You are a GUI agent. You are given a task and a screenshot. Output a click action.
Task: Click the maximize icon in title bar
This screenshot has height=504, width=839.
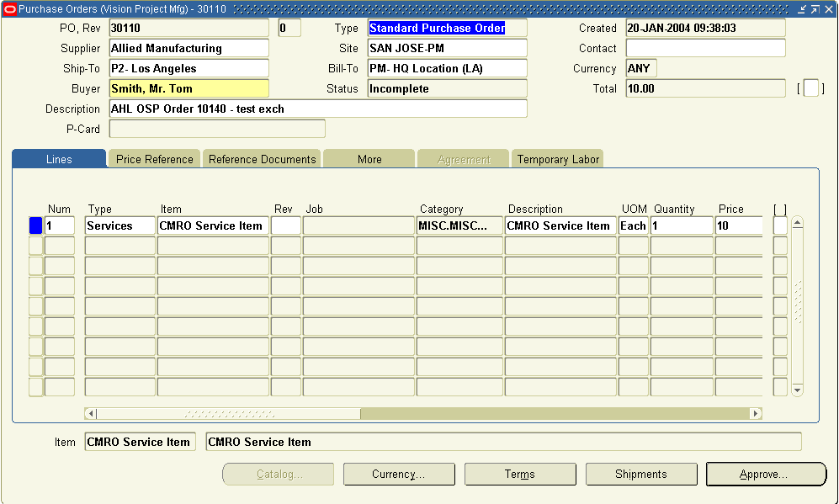coord(815,9)
